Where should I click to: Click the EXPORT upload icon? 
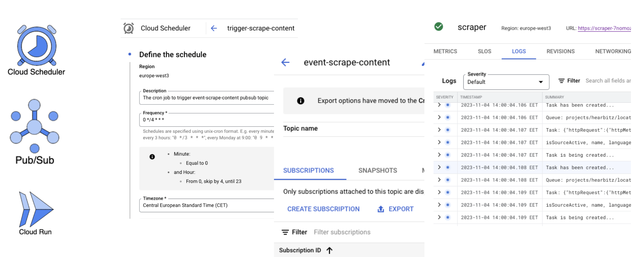coord(381,209)
